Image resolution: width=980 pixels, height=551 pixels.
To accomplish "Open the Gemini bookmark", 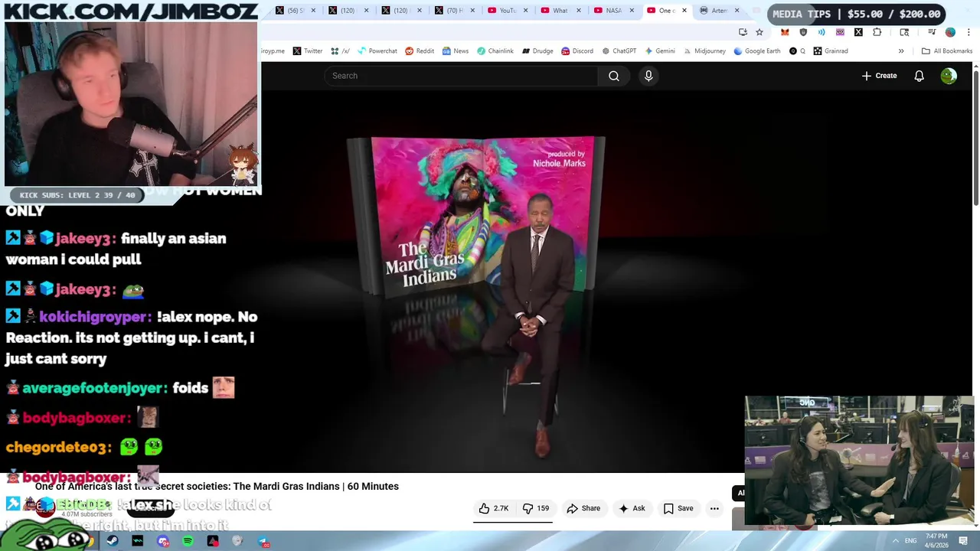I will [x=660, y=51].
